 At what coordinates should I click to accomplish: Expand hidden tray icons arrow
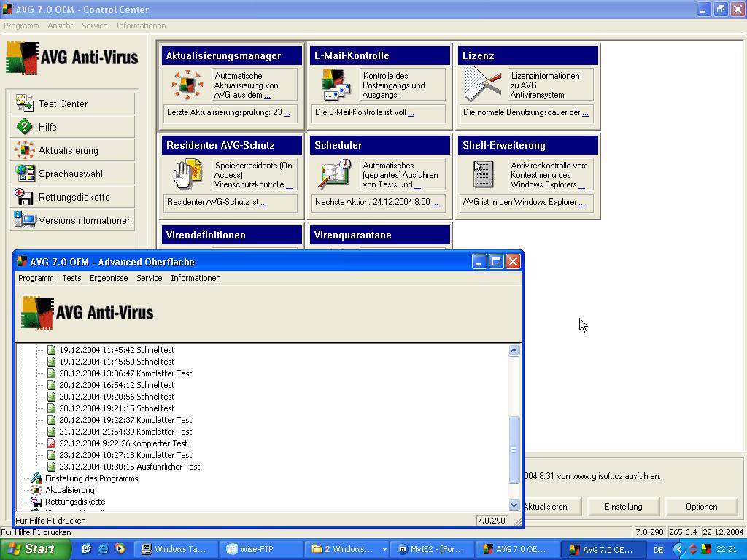[679, 550]
